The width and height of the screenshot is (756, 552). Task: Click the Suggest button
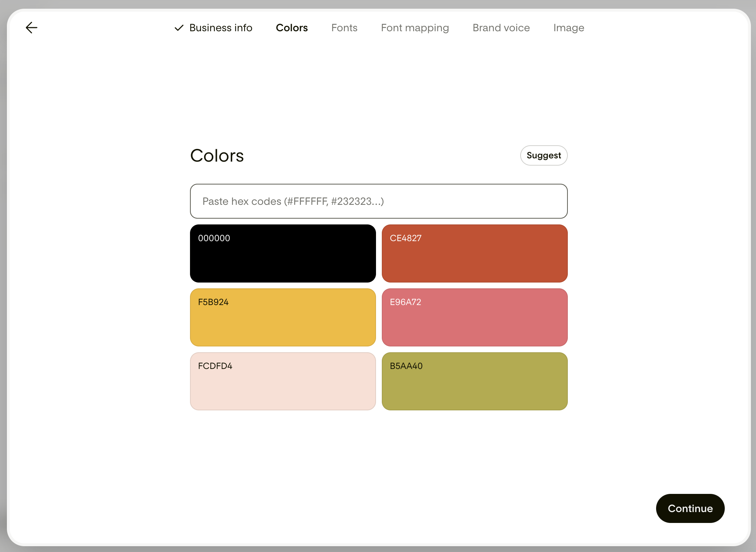(x=544, y=155)
